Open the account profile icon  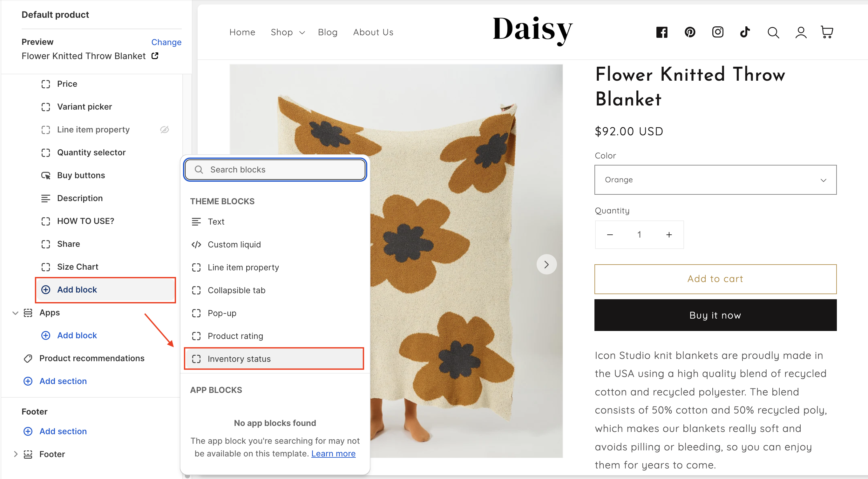tap(801, 33)
